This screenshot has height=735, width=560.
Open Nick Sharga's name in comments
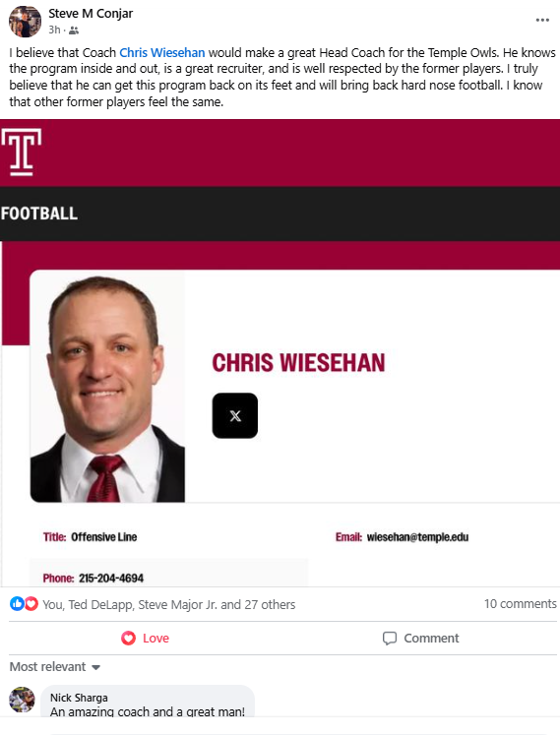point(79,698)
